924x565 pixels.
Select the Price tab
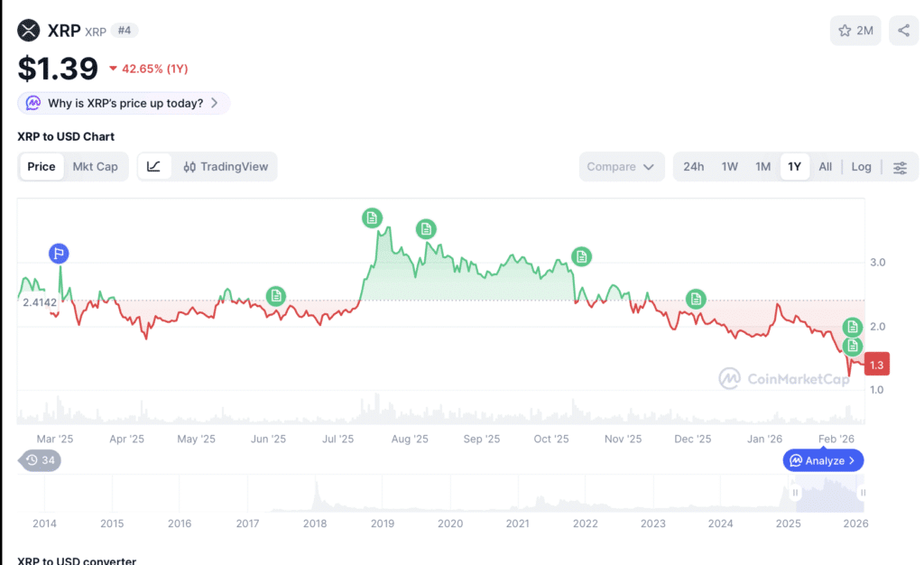coord(42,167)
